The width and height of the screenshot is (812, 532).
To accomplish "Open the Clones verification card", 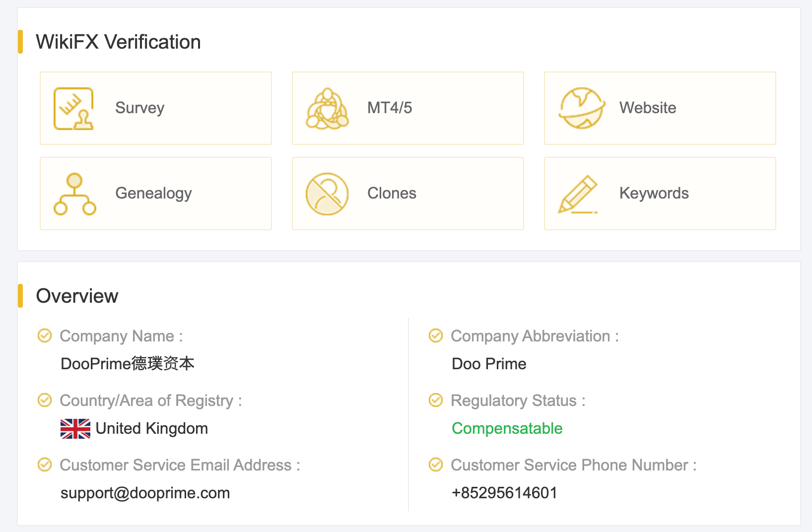I will click(408, 194).
